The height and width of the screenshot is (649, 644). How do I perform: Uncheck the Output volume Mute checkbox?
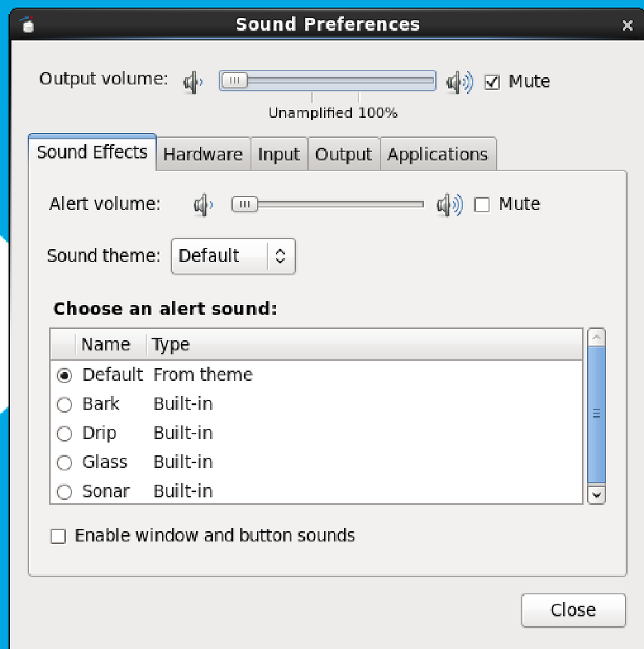coord(493,83)
